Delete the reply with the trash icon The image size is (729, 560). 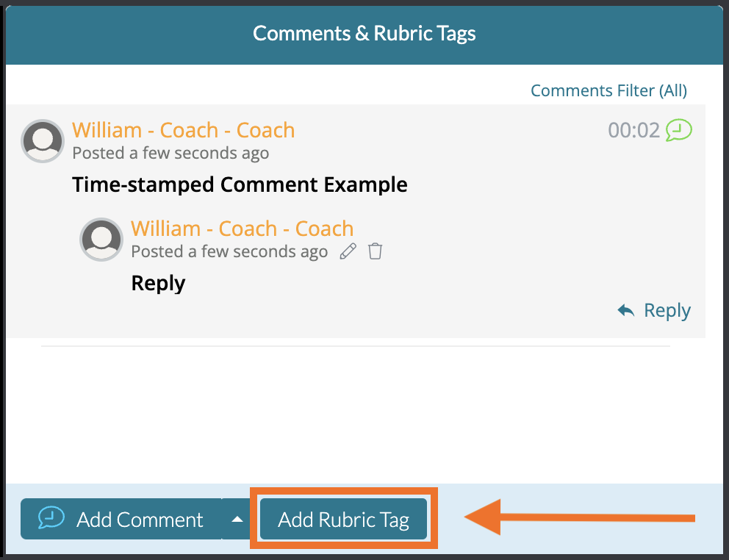375,252
